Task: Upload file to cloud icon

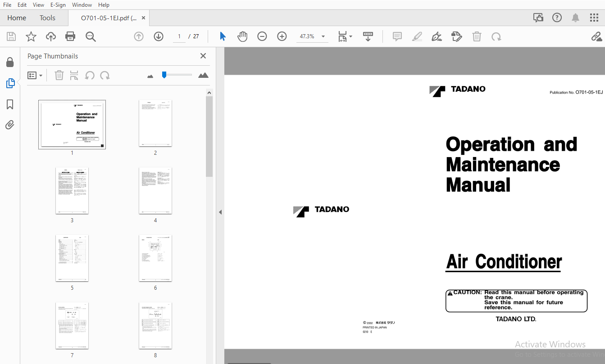Action: 51,36
